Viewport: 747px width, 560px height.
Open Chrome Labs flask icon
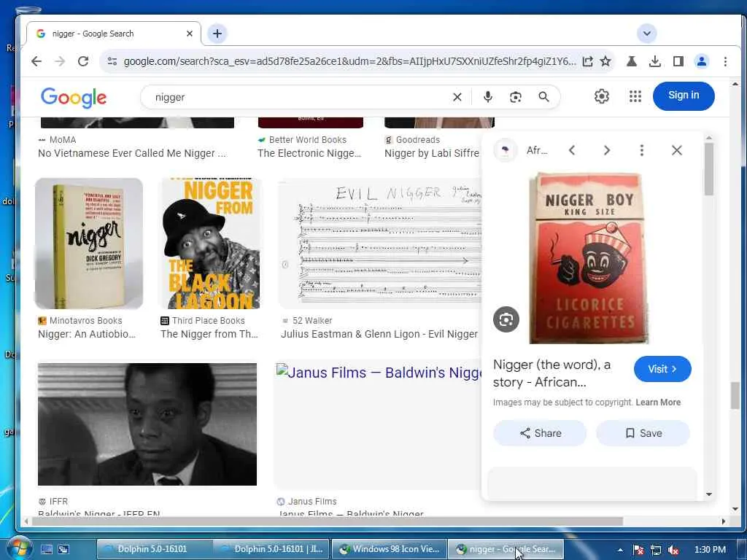(632, 61)
